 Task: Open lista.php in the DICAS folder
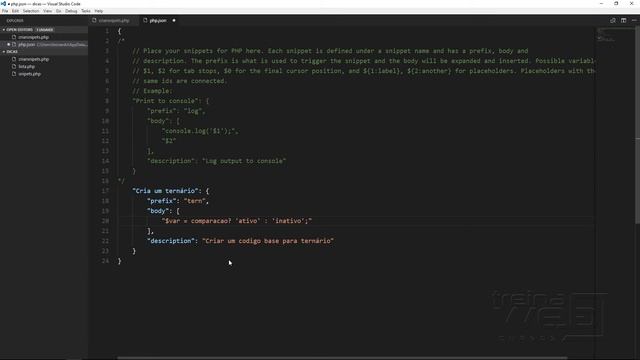27,67
